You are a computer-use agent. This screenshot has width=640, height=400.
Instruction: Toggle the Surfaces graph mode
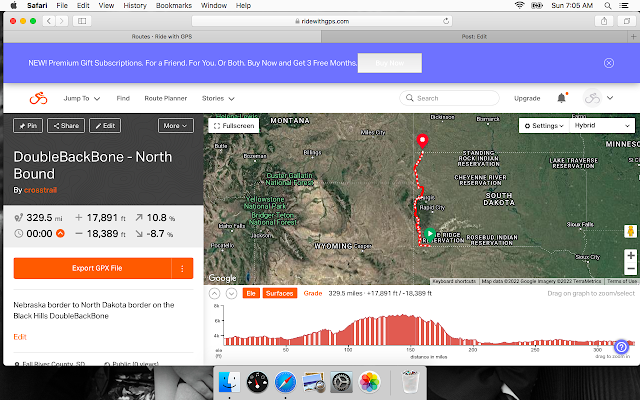click(280, 293)
